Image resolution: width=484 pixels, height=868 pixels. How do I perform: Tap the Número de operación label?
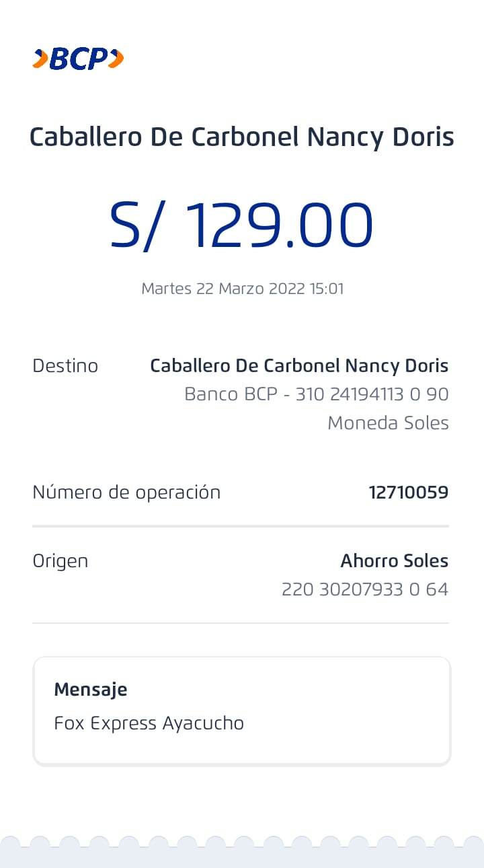point(126,493)
